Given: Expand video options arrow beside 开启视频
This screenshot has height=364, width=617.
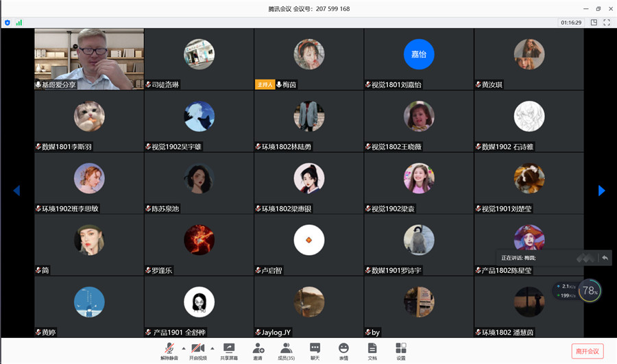Looking at the screenshot, I should (212, 348).
